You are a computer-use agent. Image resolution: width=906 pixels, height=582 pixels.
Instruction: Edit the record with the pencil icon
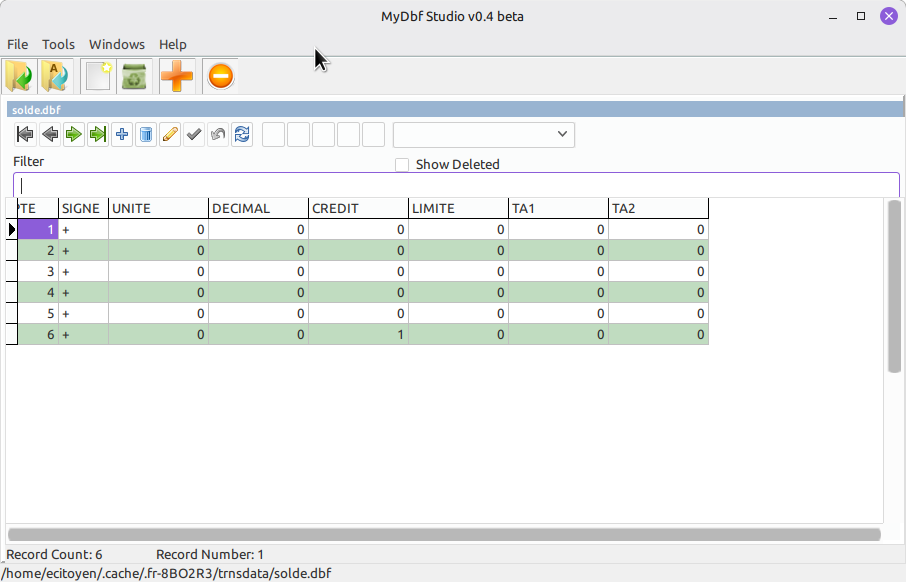[170, 135]
